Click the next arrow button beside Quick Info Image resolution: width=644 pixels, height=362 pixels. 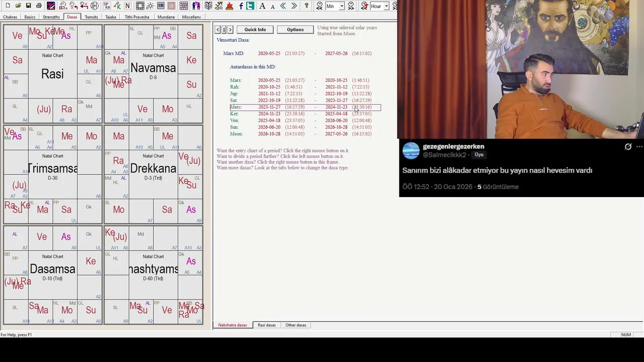point(230,30)
